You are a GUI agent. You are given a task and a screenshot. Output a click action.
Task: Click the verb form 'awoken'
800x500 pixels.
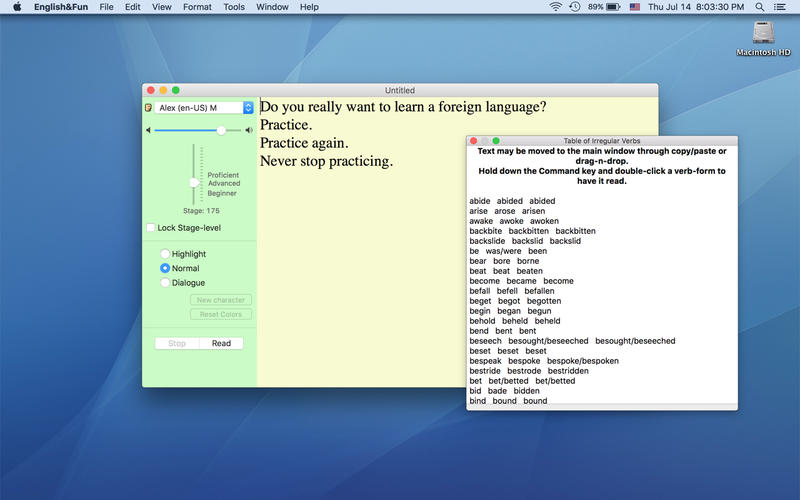pos(544,221)
